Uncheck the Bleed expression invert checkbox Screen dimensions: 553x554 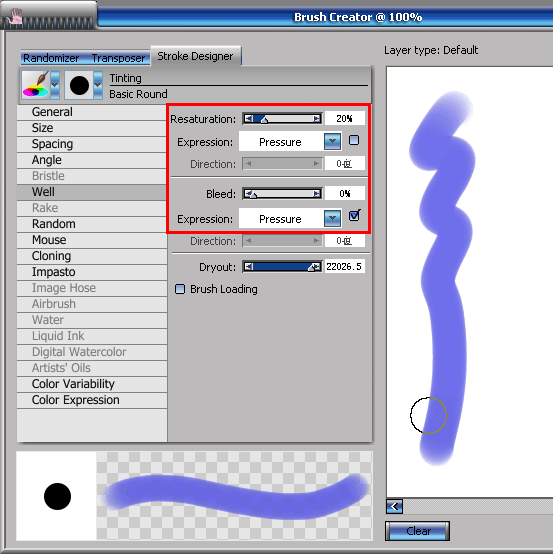[354, 216]
